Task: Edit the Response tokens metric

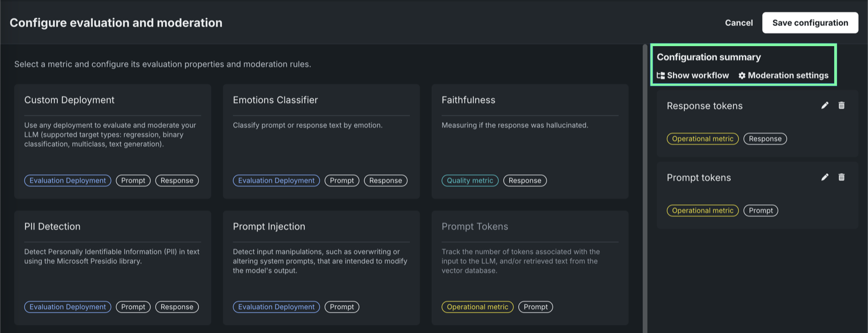Action: click(x=825, y=106)
